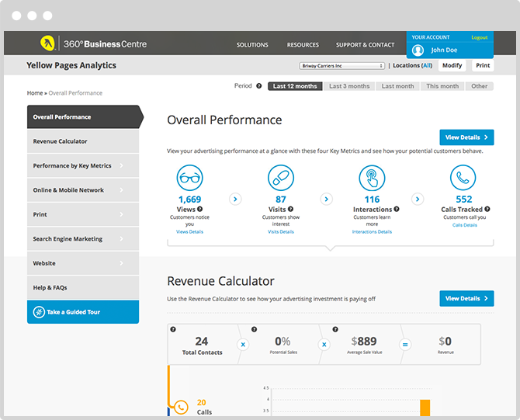Select the Last 3 months period
Viewport: 520px width, 420px height.
click(349, 86)
